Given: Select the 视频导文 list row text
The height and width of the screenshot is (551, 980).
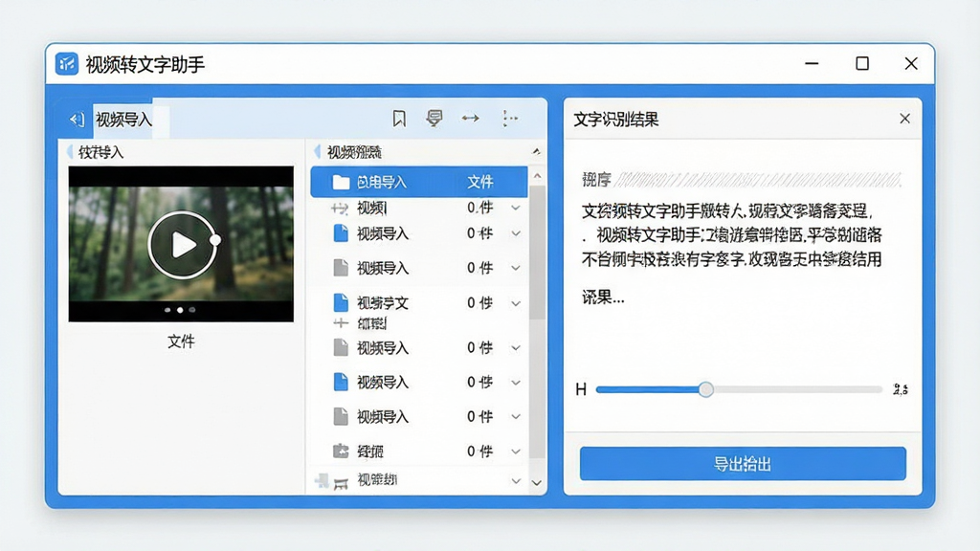Looking at the screenshot, I should [383, 303].
